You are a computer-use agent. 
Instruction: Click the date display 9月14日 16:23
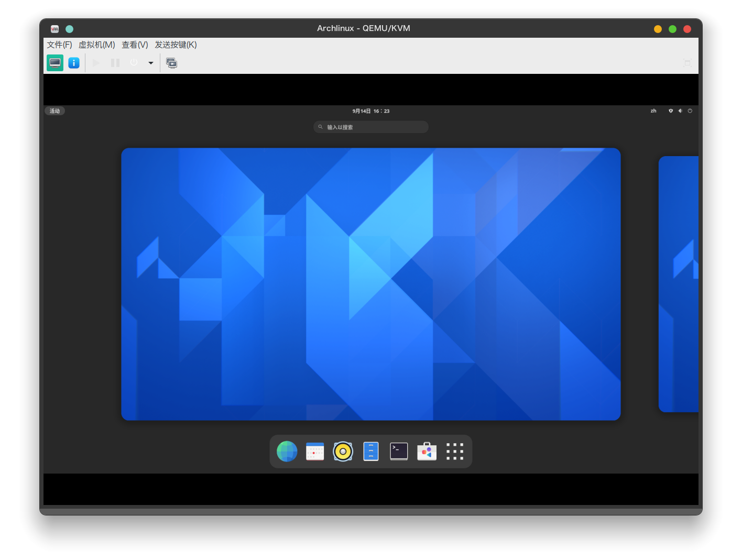click(370, 111)
